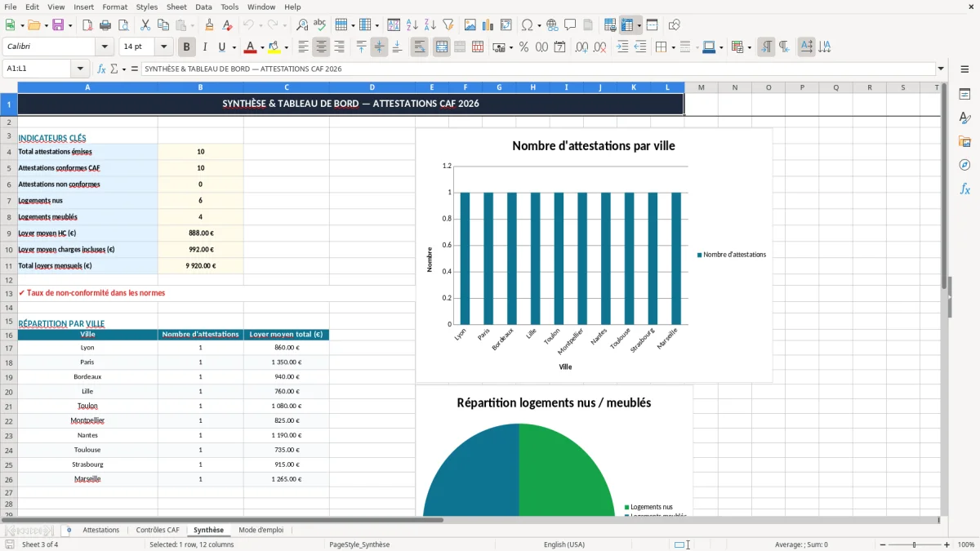
Task: Open the sidebar Navigator compass
Action: 964,165
